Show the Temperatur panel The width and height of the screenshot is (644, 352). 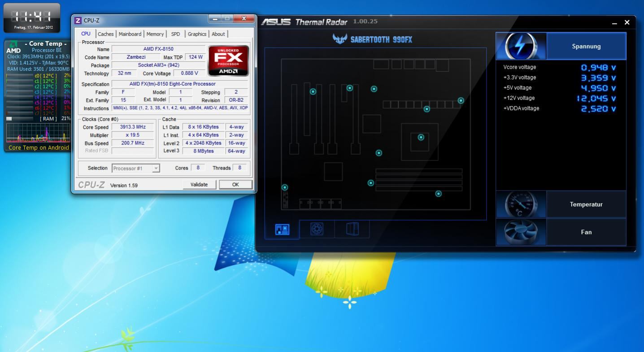[x=586, y=204]
